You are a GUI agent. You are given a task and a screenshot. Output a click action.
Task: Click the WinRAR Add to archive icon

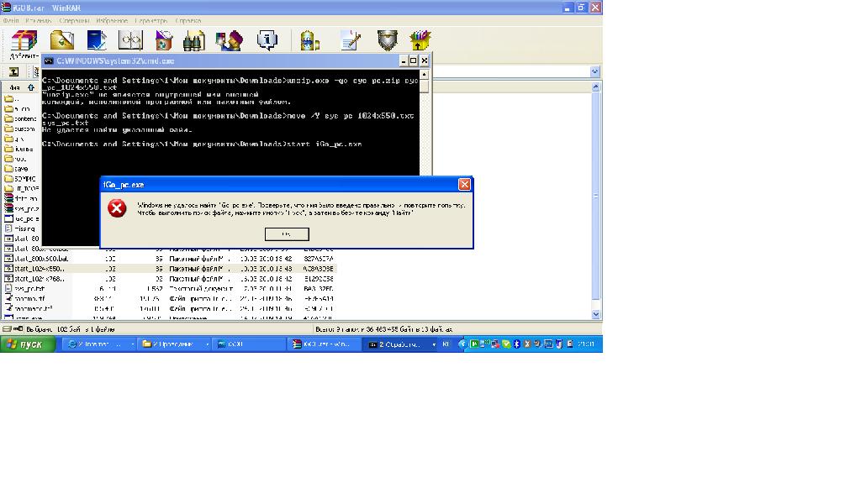tap(24, 42)
